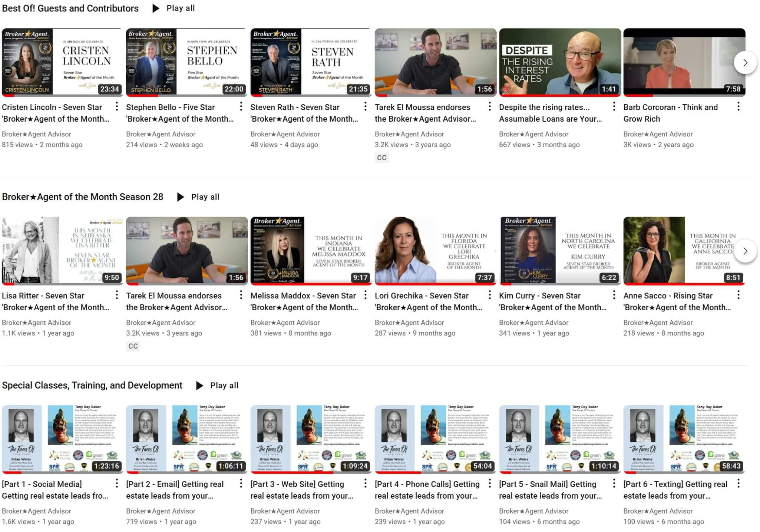Open title Despite the rising rates Assumable Loans
This screenshot has width=760, height=532.
coord(551,113)
